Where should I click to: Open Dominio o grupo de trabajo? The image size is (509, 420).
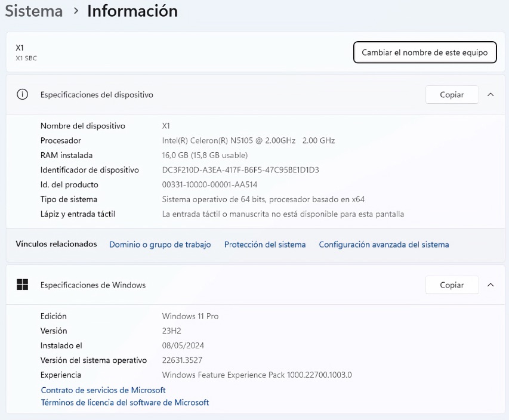click(160, 245)
